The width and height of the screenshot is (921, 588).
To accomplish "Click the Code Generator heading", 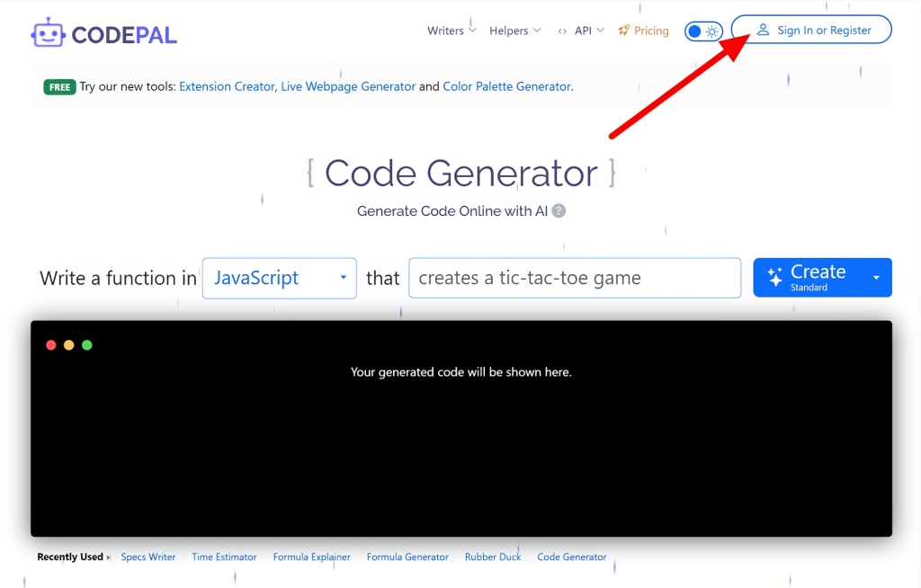I will [x=461, y=174].
